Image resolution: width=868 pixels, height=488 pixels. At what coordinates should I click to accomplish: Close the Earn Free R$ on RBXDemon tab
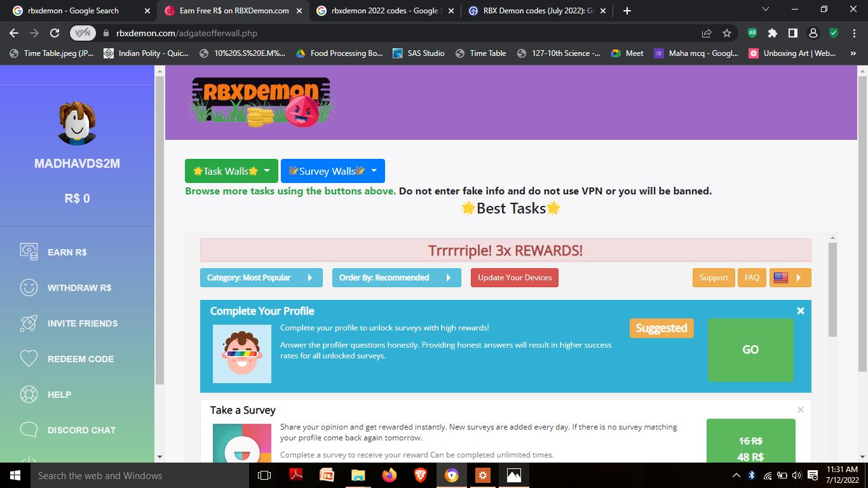tap(299, 11)
